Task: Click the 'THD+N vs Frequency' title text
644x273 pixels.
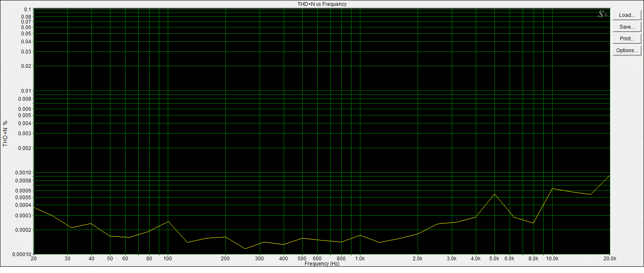Action: click(322, 4)
